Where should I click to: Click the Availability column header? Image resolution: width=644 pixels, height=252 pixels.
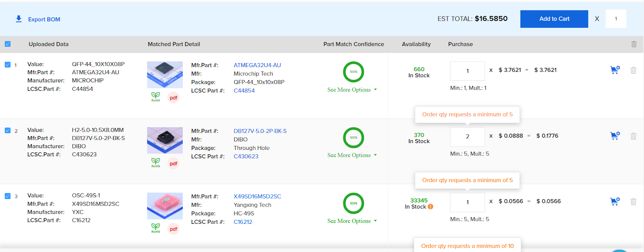416,44
